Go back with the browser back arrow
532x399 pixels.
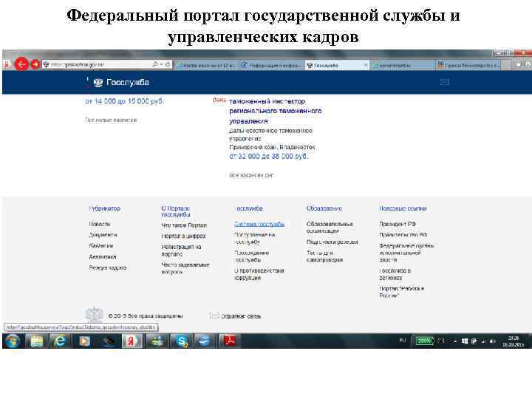(21, 64)
